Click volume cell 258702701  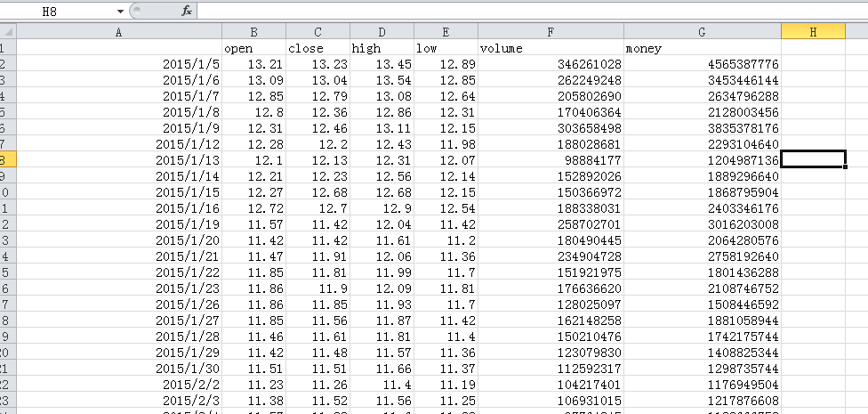[551, 224]
